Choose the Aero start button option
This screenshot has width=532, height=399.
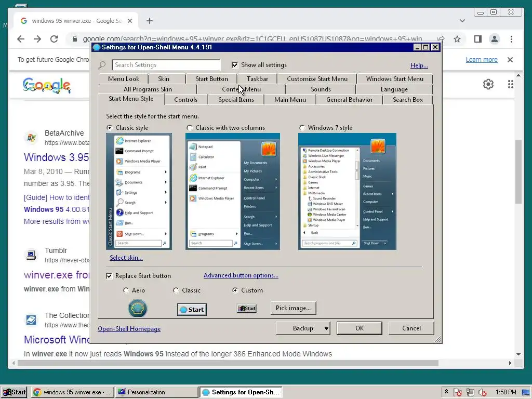(x=126, y=290)
